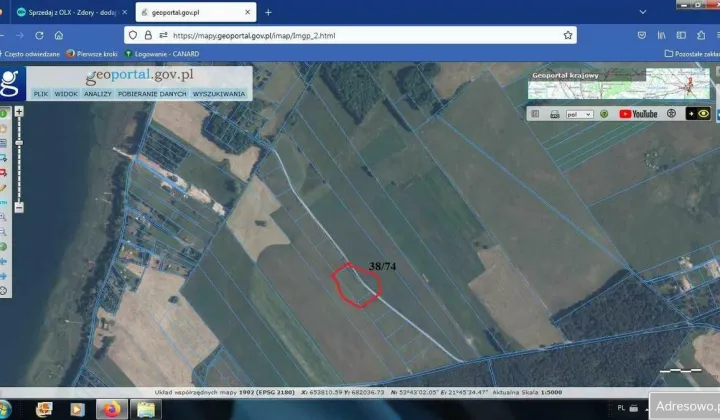Open the WIDOK menu

click(66, 94)
